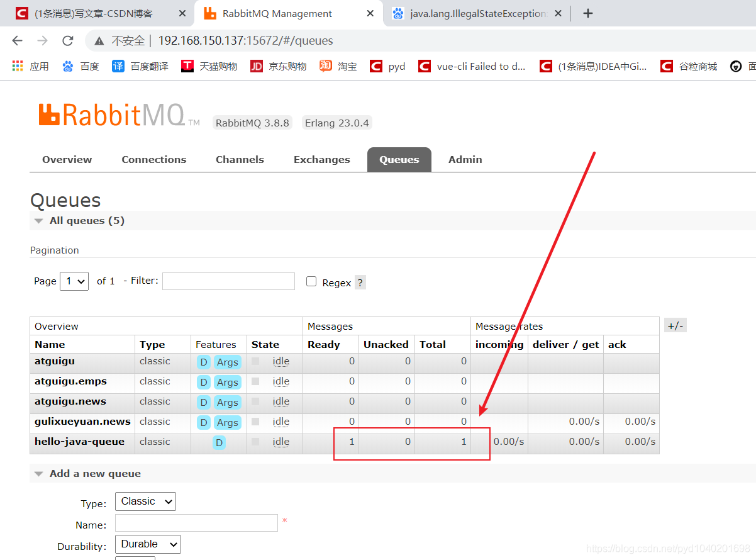Open a new browser tab with plus icon
The width and height of the screenshot is (756, 560).
coord(588,13)
